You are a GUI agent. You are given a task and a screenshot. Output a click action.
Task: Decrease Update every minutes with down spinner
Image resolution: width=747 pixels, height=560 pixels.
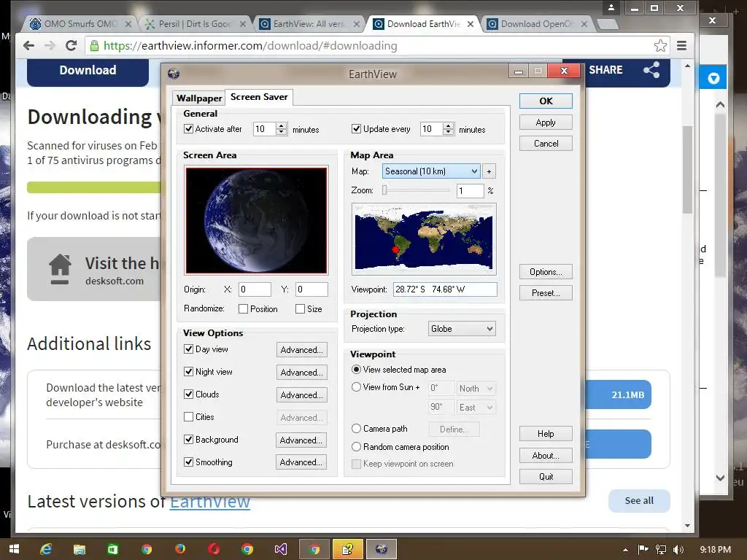coord(449,133)
